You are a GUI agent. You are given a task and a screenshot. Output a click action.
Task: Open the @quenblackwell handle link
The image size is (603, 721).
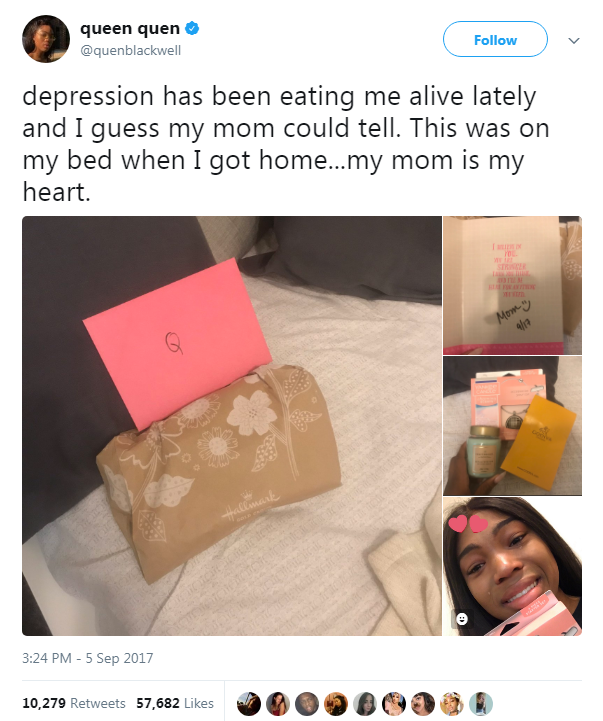click(x=131, y=50)
